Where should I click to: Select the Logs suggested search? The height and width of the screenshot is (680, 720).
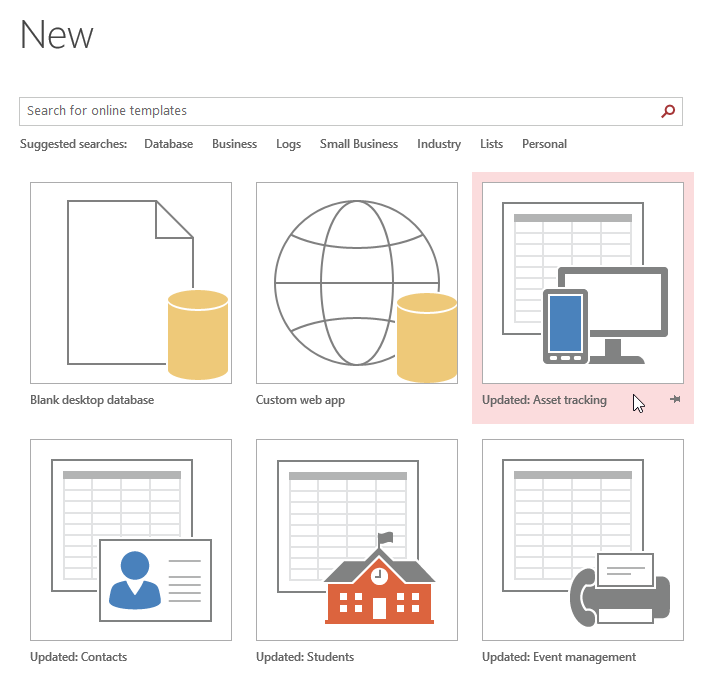tap(288, 144)
